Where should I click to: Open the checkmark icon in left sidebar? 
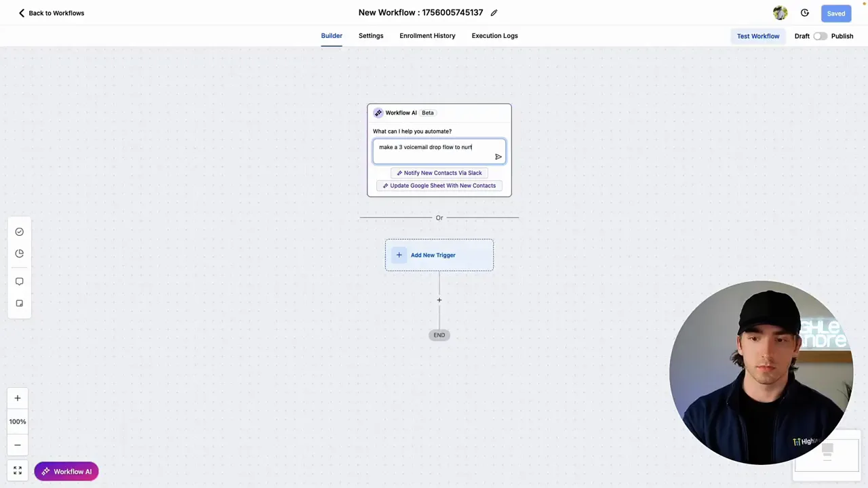(x=19, y=232)
